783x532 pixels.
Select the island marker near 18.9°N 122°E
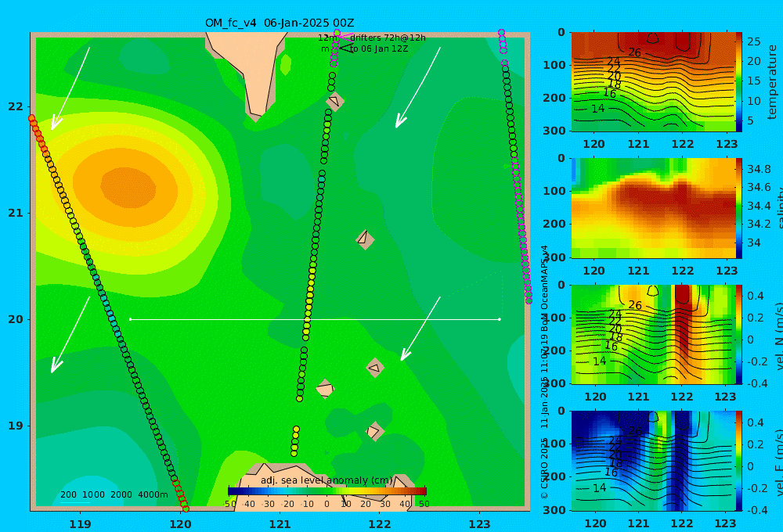click(x=374, y=431)
